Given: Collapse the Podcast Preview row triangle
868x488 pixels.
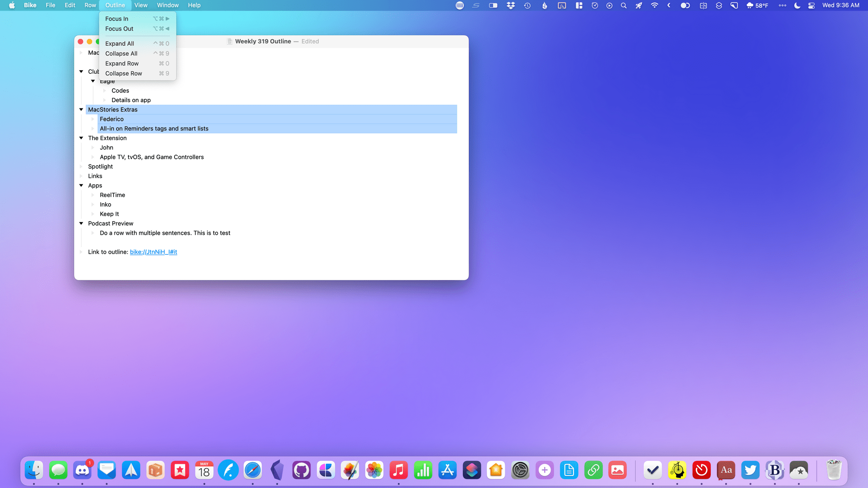Looking at the screenshot, I should [81, 223].
